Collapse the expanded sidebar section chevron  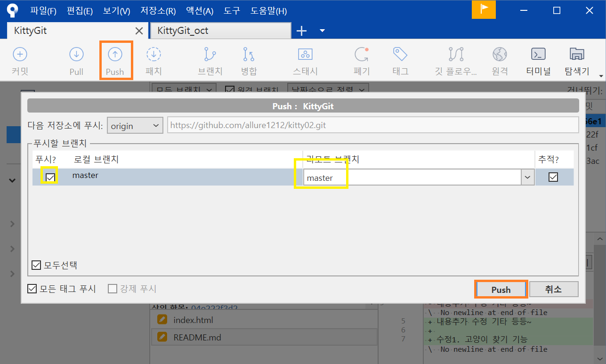point(12,180)
